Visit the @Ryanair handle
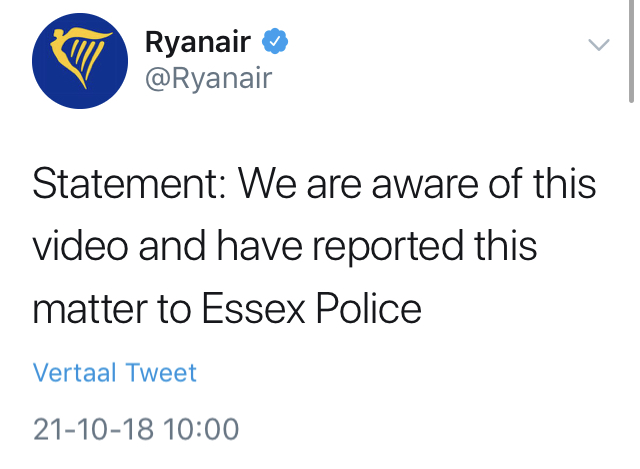 209,78
